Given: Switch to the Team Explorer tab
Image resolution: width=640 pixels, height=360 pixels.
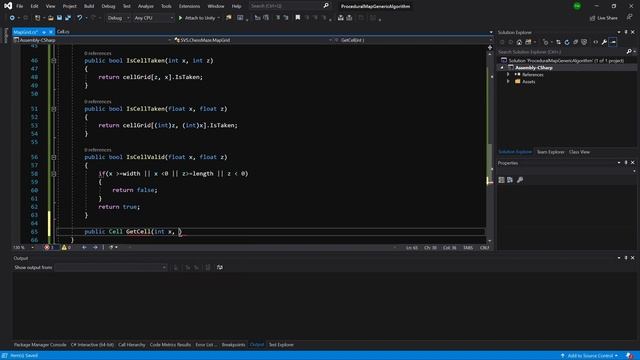Looking at the screenshot, I should point(551,152).
